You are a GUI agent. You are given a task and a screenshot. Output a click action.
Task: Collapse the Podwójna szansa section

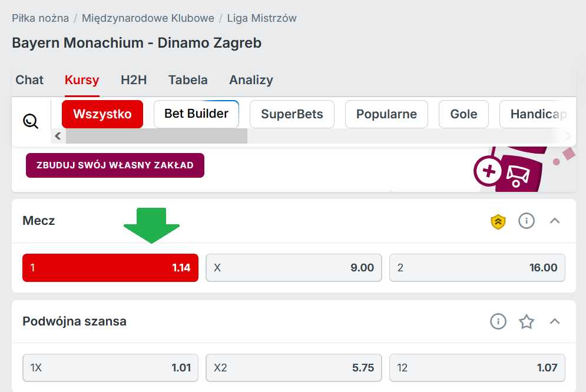[555, 321]
